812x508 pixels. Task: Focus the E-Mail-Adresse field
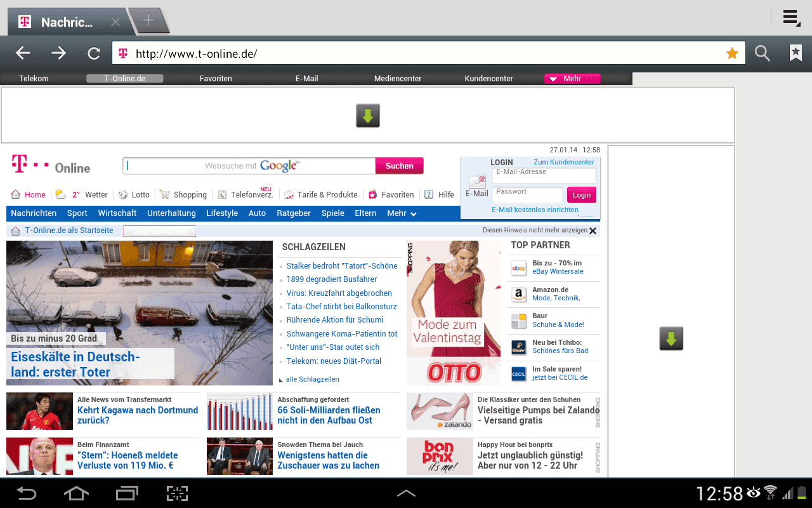pos(544,176)
